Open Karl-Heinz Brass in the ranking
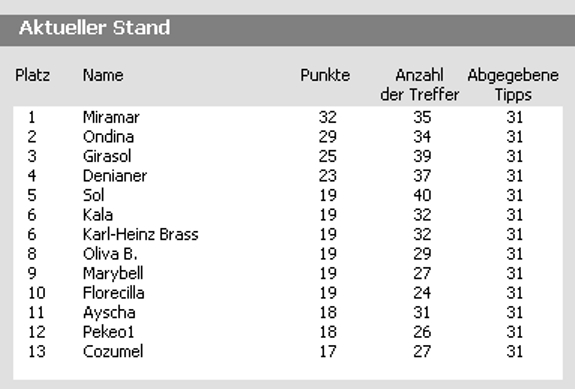This screenshot has width=575, height=389. (x=140, y=234)
